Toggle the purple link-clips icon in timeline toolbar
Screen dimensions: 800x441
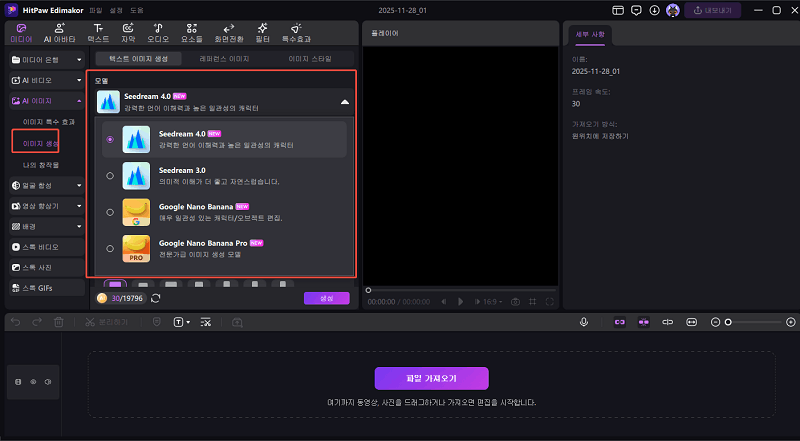(x=619, y=322)
